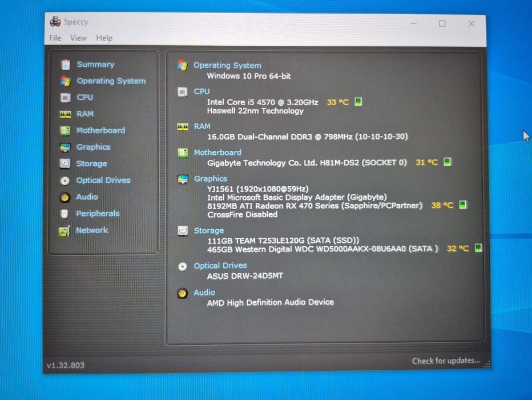
Task: Open the Storage heading link in summary
Action: click(x=209, y=230)
